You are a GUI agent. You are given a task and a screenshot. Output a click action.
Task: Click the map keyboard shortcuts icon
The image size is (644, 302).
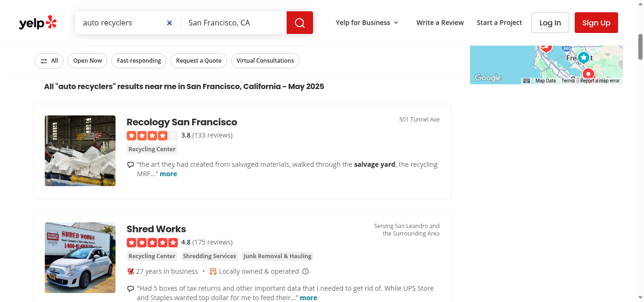[x=527, y=81]
